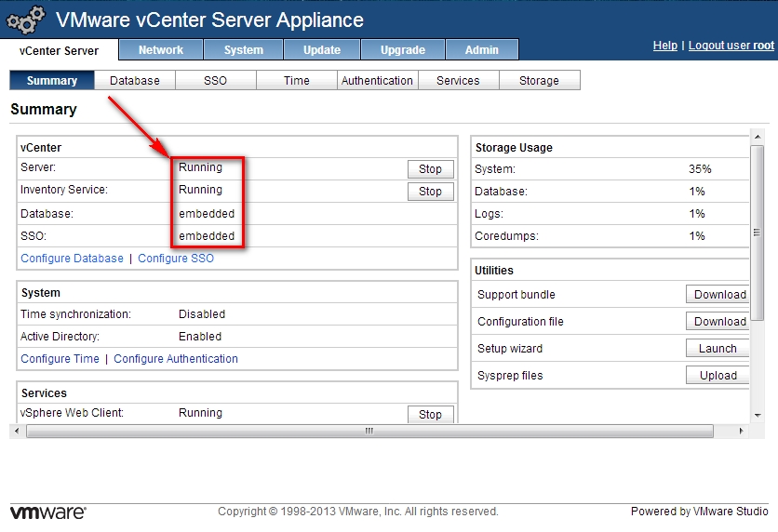Click the vSphere Web Client label
The height and width of the screenshot is (532, 778).
(72, 413)
